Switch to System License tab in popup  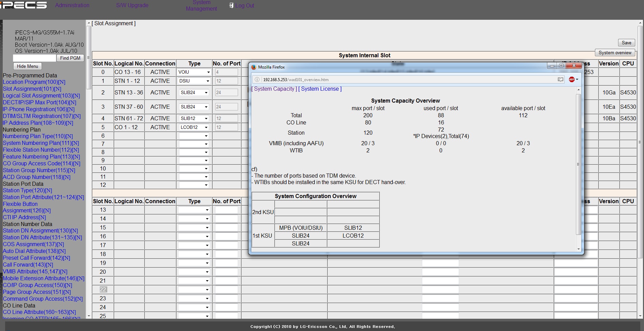pos(320,89)
